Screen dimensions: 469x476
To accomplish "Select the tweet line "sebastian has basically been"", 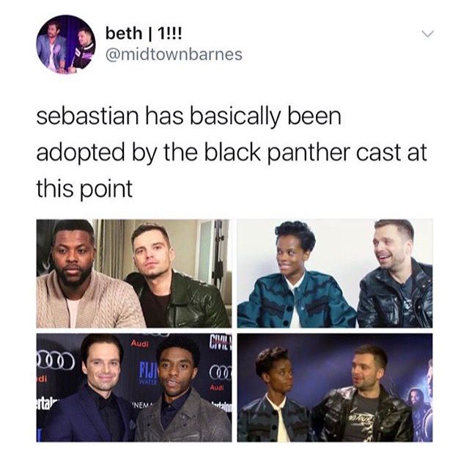I will [x=188, y=117].
